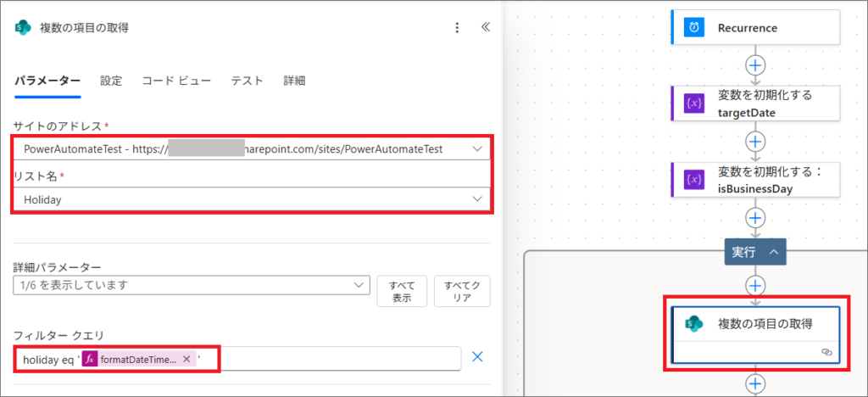The height and width of the screenshot is (397, 868).
Task: Click the targetDate variable icon
Action: (694, 103)
